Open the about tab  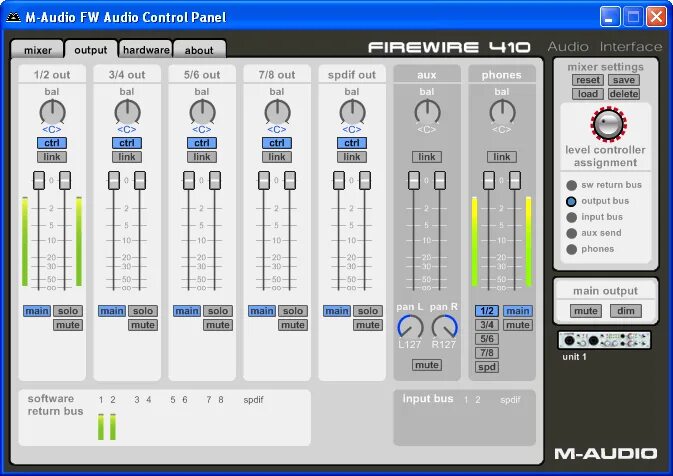point(199,50)
